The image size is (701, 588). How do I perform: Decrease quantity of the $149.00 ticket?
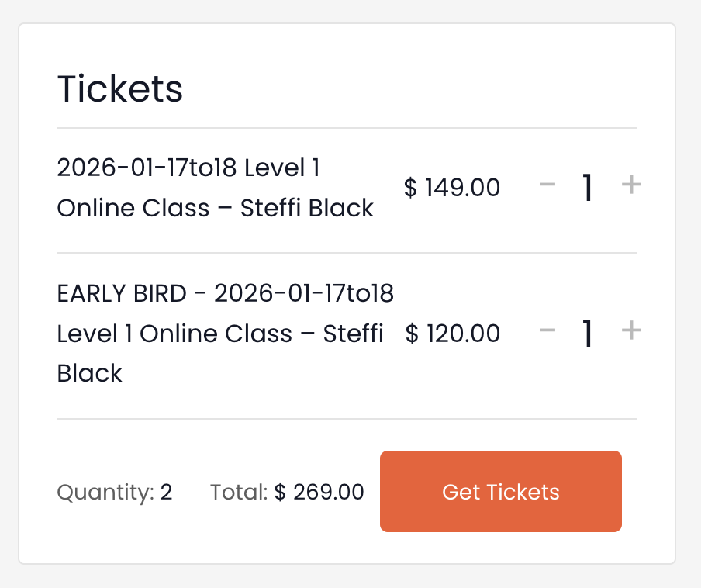tap(548, 185)
